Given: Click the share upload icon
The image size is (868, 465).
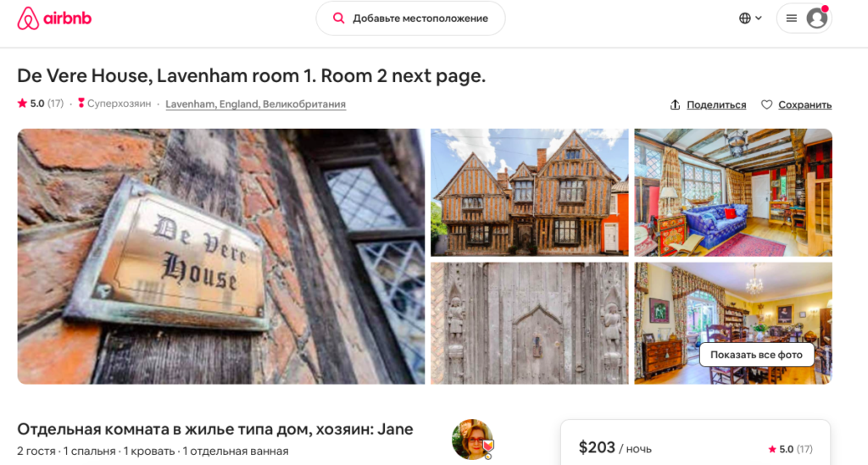Looking at the screenshot, I should click(x=675, y=104).
